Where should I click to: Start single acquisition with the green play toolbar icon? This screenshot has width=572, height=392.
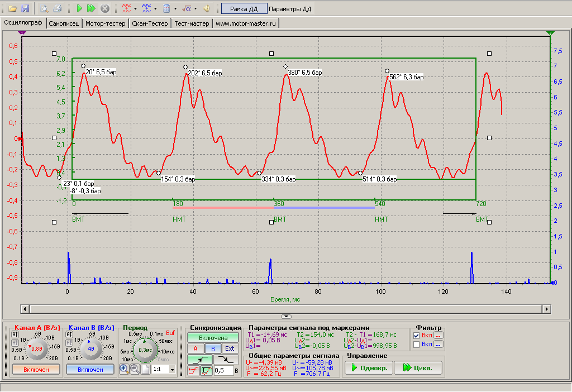pyautogui.click(x=79, y=8)
